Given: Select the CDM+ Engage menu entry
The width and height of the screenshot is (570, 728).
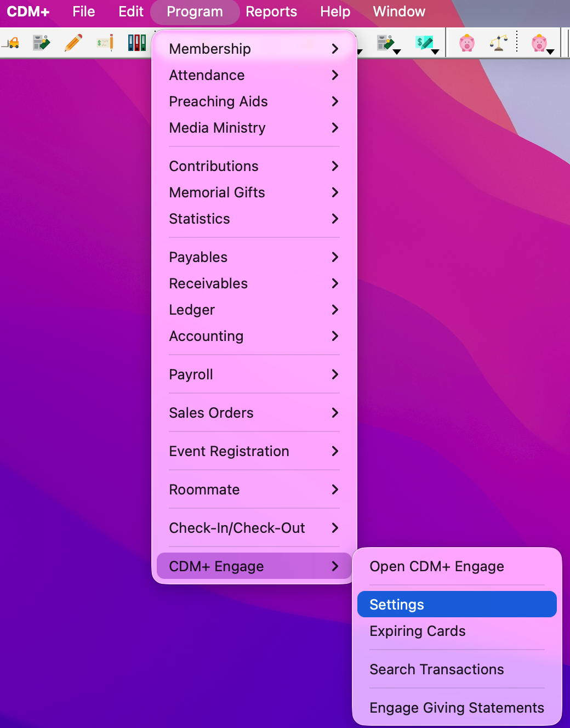Looking at the screenshot, I should 254,566.
